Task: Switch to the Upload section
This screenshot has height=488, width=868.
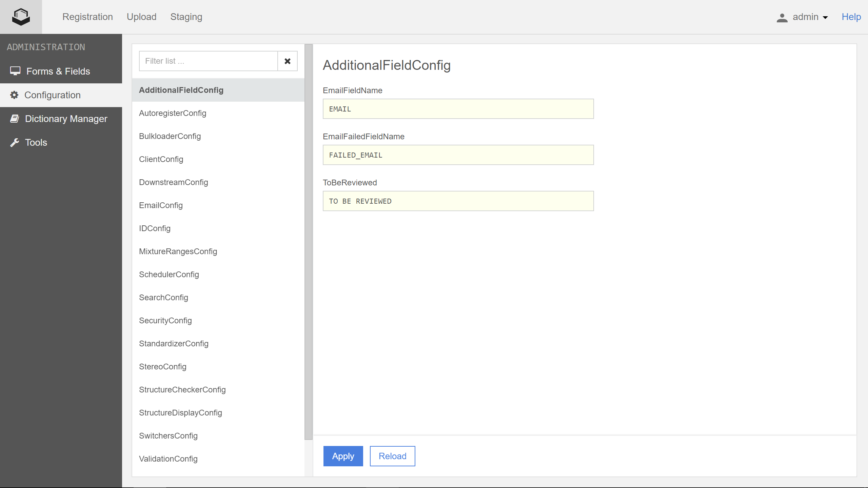Action: click(x=141, y=17)
